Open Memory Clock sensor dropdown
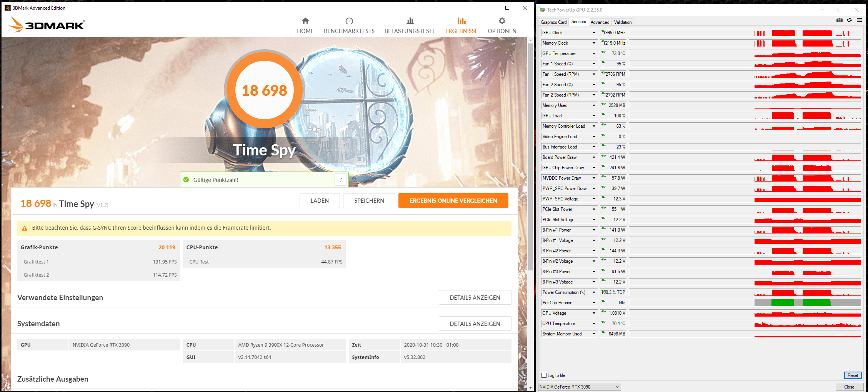Viewport: 868px width, 392px height. pyautogui.click(x=594, y=43)
